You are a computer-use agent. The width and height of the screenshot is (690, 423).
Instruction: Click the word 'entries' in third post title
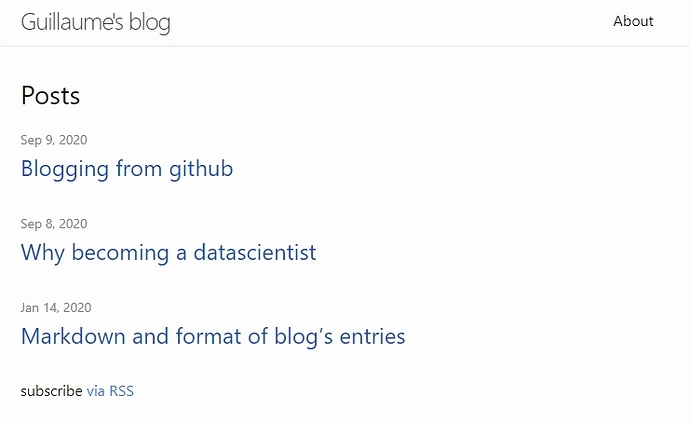click(x=371, y=336)
